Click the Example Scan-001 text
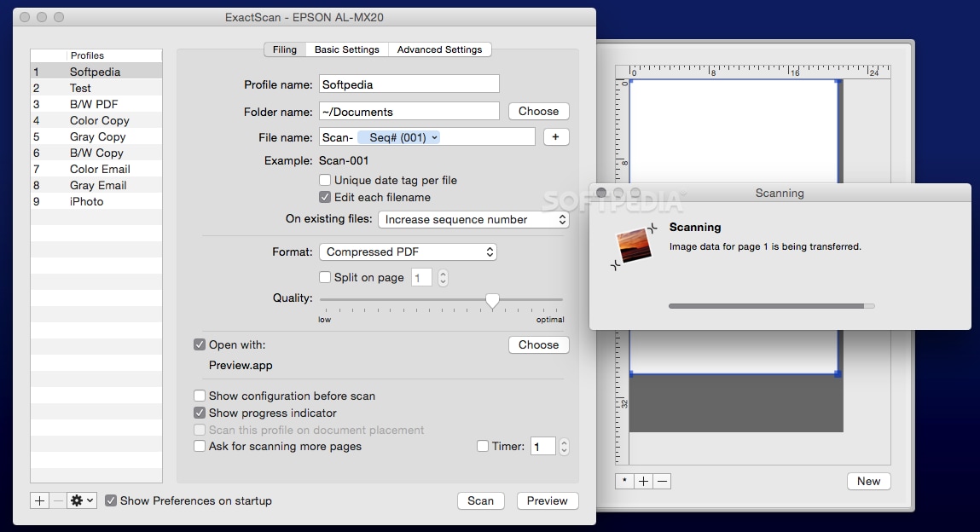The width and height of the screenshot is (980, 532). [344, 160]
